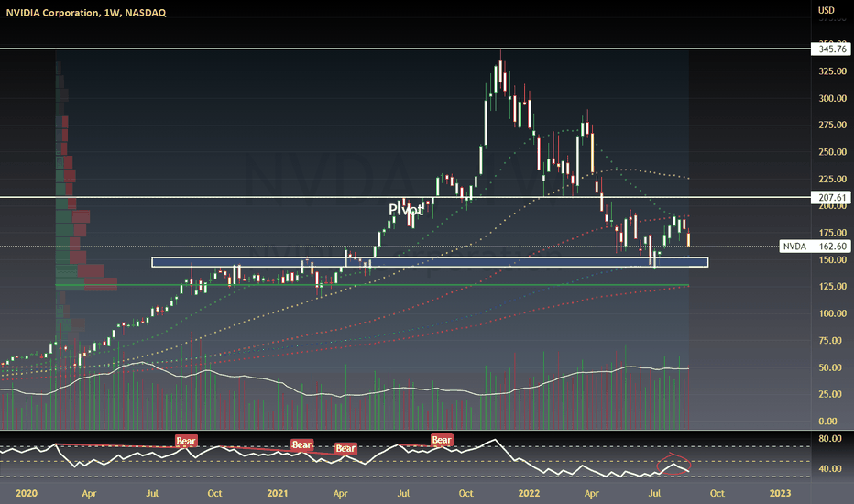854x504 pixels.
Task: Click the 0.00 price axis label
Action: [828, 422]
